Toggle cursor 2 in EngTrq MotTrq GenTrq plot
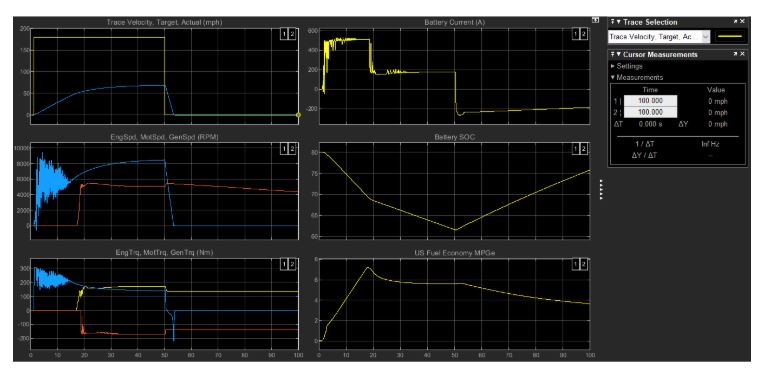Image resolution: width=759 pixels, height=374 pixels. 292,264
